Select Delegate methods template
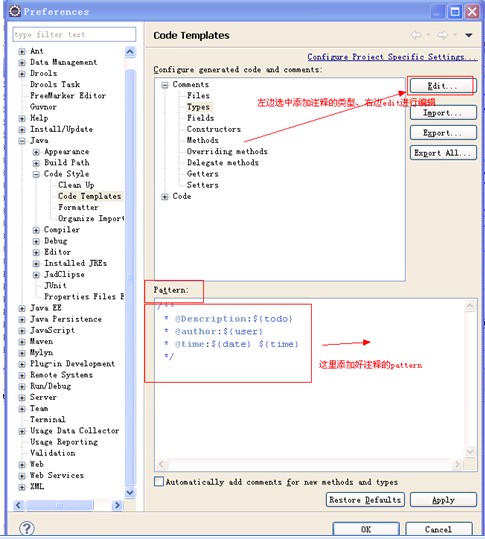Viewport: 485px width, 539px height. 222,163
